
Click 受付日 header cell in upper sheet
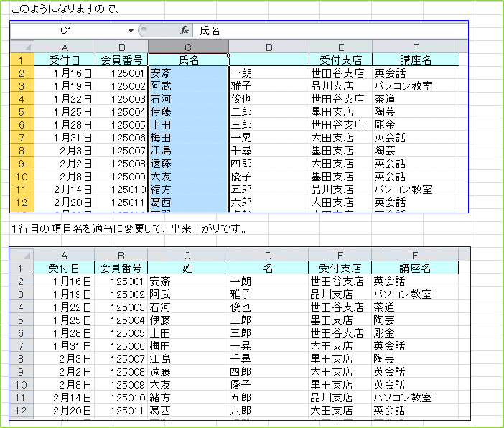pyautogui.click(x=65, y=60)
